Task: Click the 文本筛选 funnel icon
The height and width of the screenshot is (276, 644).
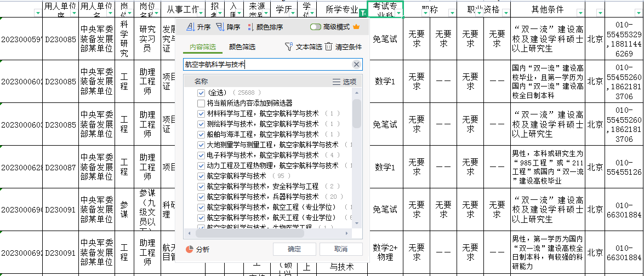Action: click(289, 47)
